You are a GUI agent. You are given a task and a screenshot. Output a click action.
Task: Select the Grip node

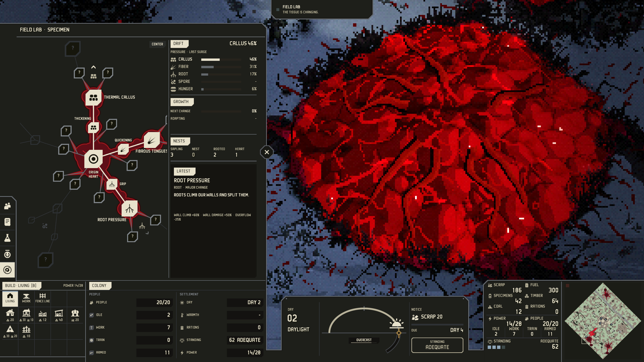[x=112, y=185]
